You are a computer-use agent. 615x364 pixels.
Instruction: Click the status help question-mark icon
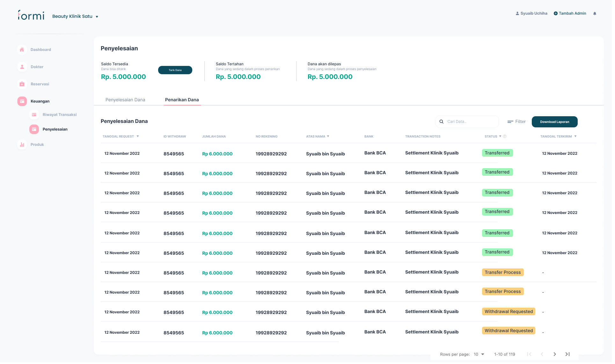point(505,136)
